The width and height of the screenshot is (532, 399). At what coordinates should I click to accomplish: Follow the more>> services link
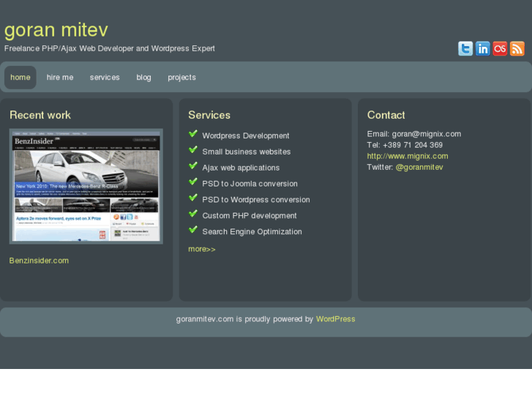pos(202,249)
